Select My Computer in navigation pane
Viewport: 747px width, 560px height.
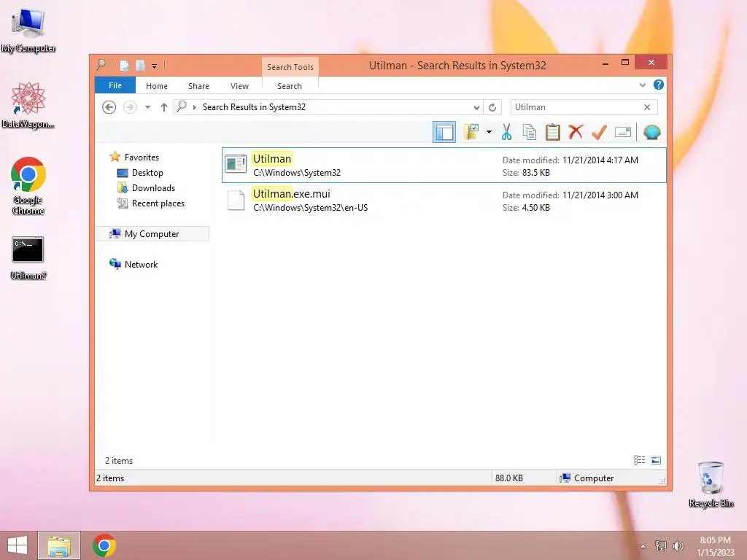152,234
